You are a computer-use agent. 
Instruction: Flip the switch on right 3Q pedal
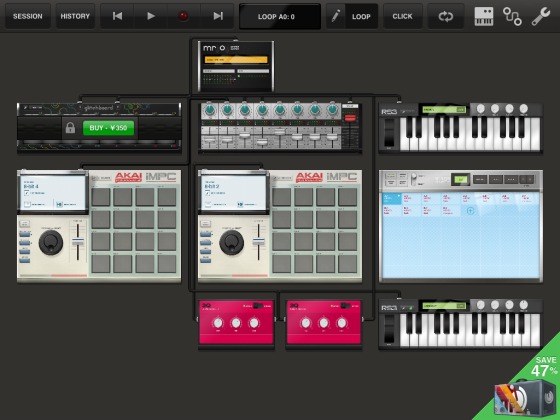click(345, 306)
